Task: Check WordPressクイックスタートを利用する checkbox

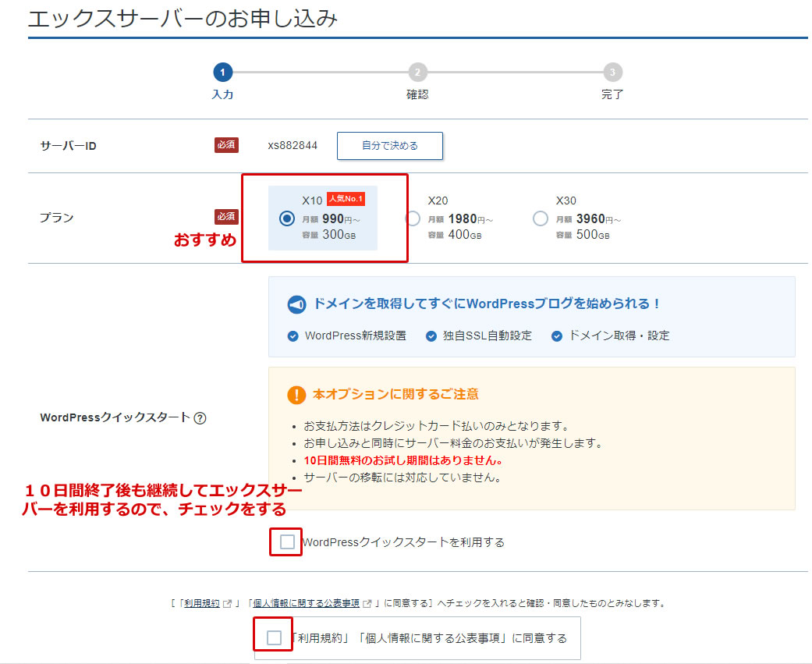Action: [287, 542]
